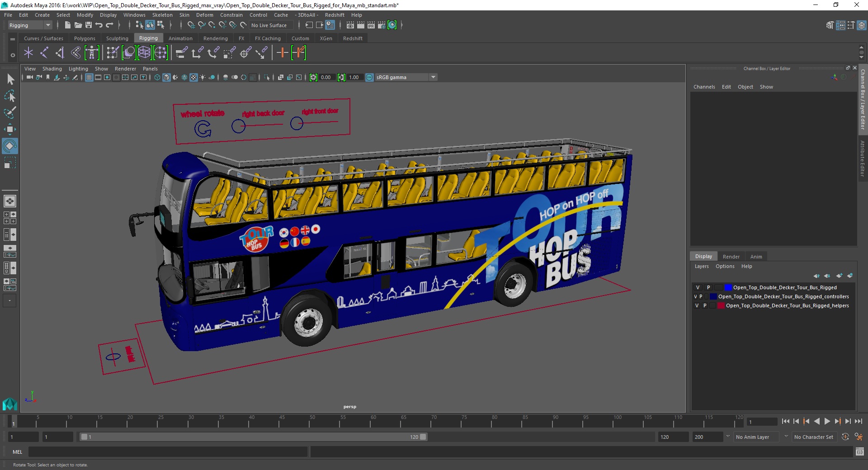
Task: Open the Skeleton menu
Action: coord(162,15)
